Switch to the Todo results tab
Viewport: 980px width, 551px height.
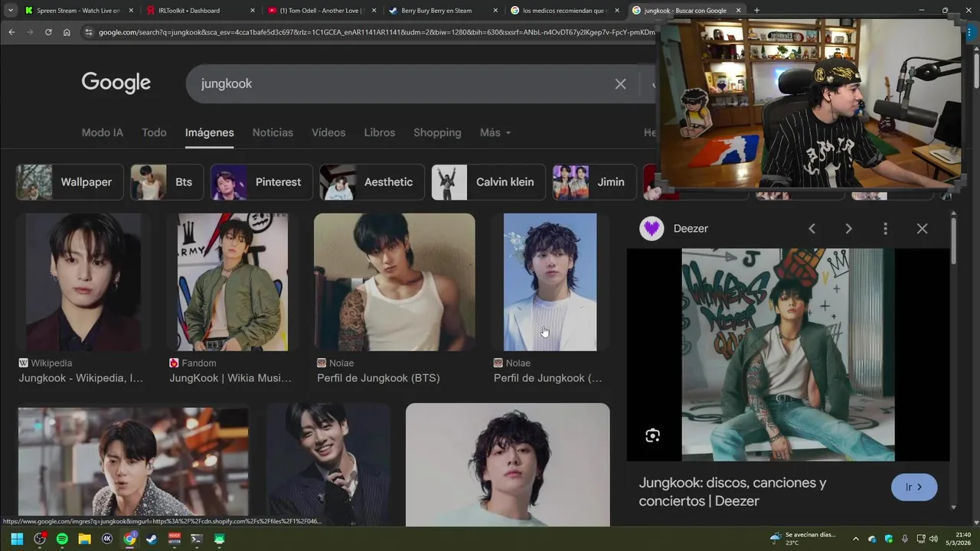tap(154, 132)
